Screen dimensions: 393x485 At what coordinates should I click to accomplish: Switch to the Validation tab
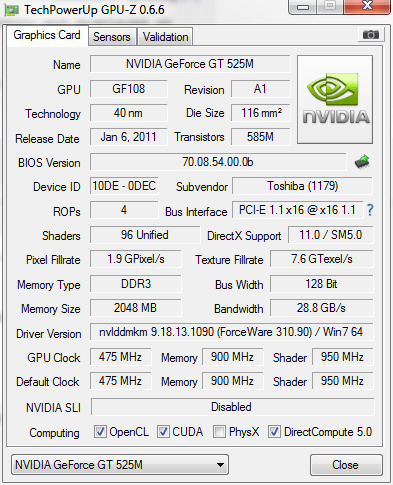(165, 37)
